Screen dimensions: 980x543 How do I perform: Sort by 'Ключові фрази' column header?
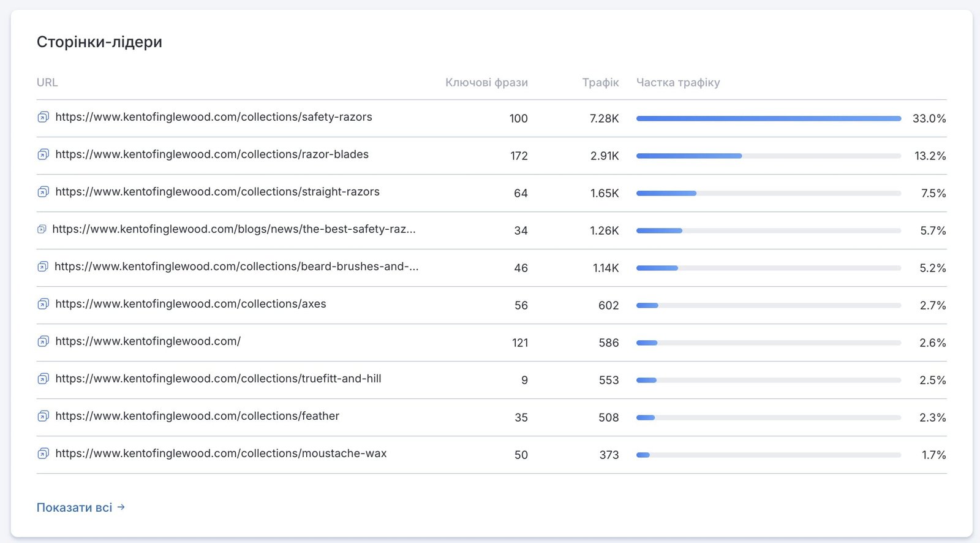point(486,82)
